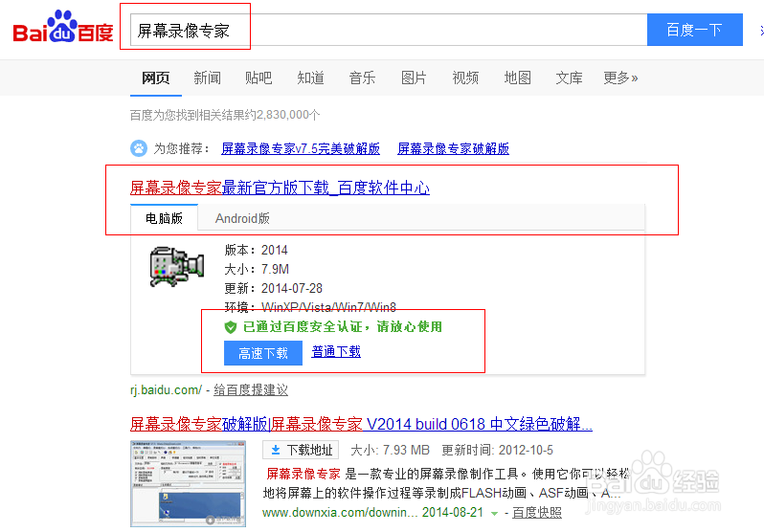Open the software screenshot thumbnail
764x532 pixels.
(x=188, y=484)
